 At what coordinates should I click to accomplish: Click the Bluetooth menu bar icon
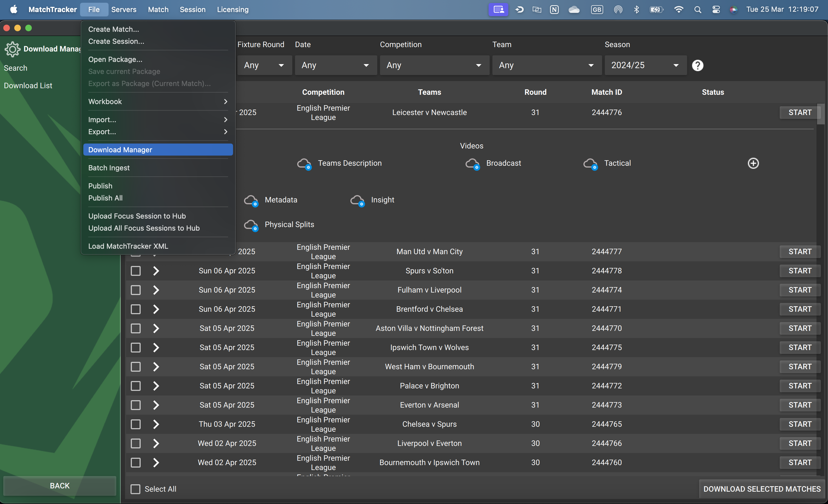(x=636, y=9)
